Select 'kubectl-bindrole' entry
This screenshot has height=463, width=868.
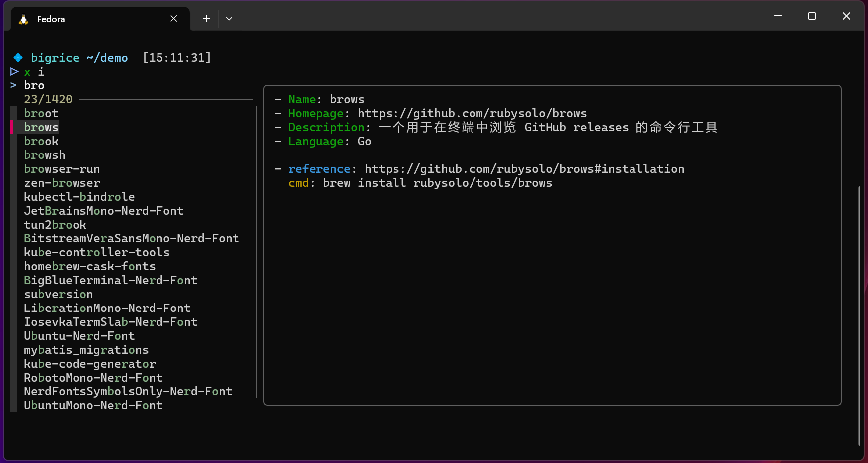point(79,197)
